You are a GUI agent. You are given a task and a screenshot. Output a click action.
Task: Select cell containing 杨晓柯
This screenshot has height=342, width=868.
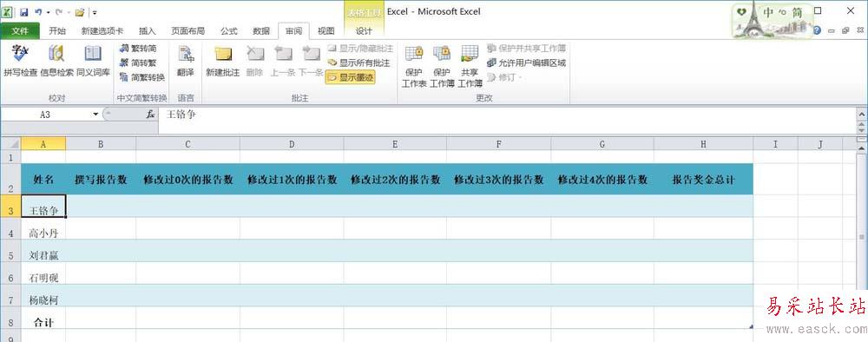[x=43, y=295]
